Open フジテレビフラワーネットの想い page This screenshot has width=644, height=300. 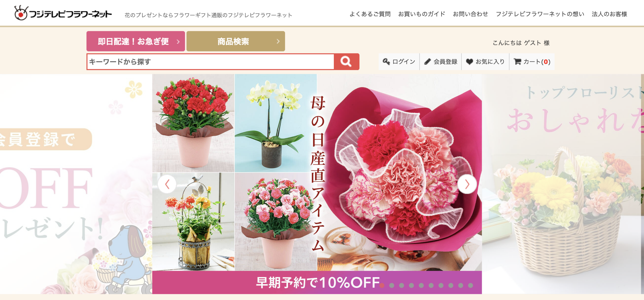(x=540, y=14)
